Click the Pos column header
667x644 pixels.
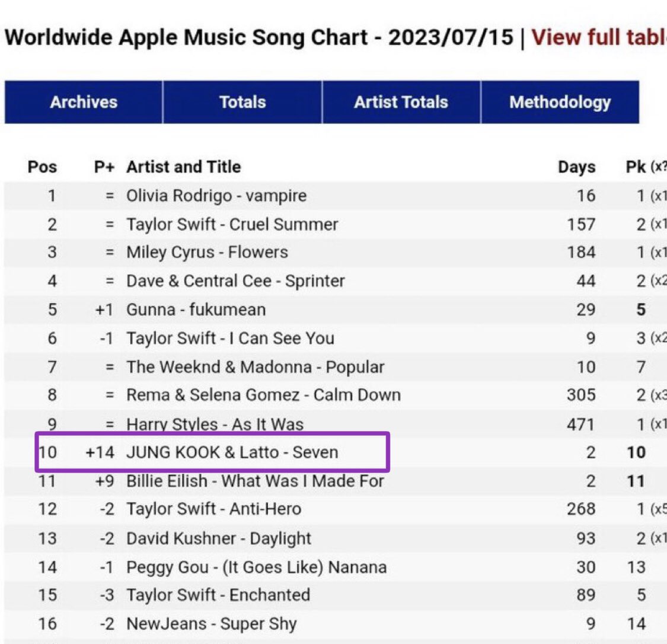[x=42, y=167]
